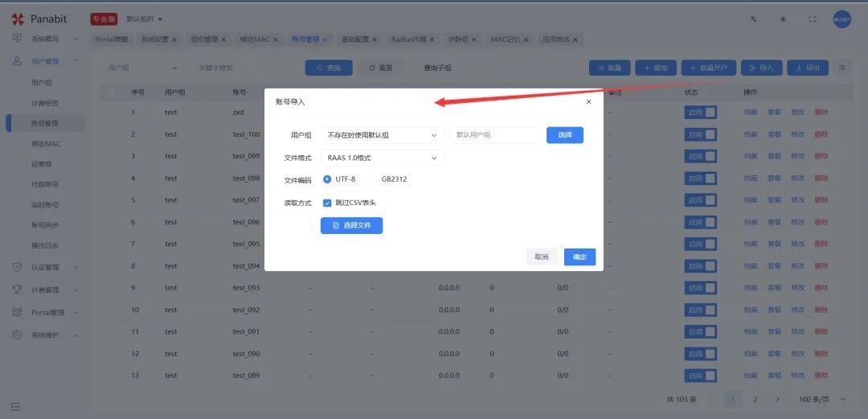Close the 账号导入 dialog with X

[x=588, y=102]
